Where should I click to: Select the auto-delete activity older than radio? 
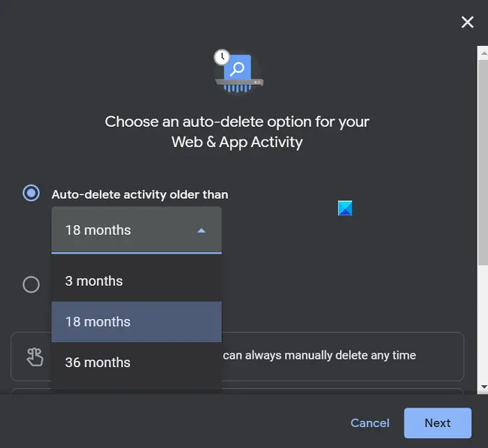pyautogui.click(x=31, y=193)
